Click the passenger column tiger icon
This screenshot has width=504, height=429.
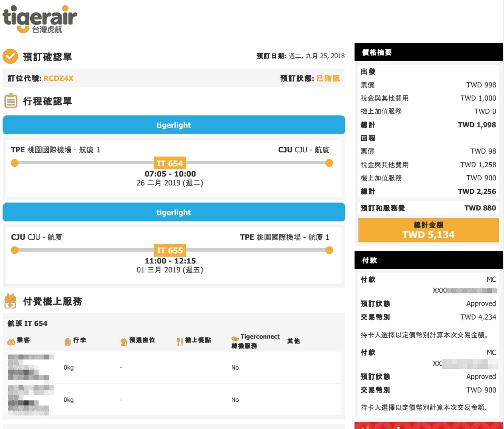[x=11, y=342]
